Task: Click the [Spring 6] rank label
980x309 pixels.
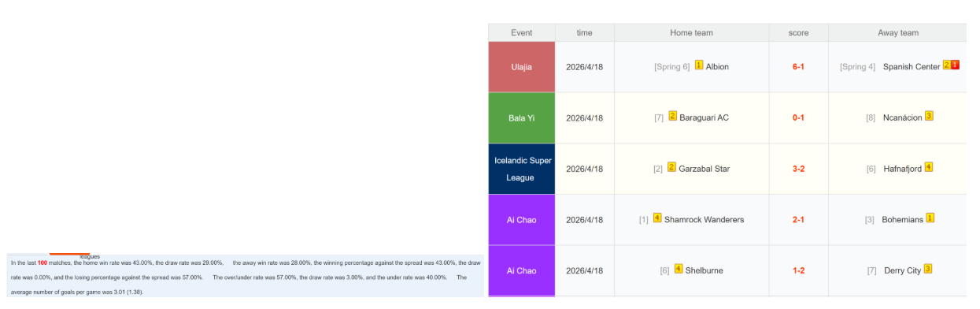Action: coord(672,67)
